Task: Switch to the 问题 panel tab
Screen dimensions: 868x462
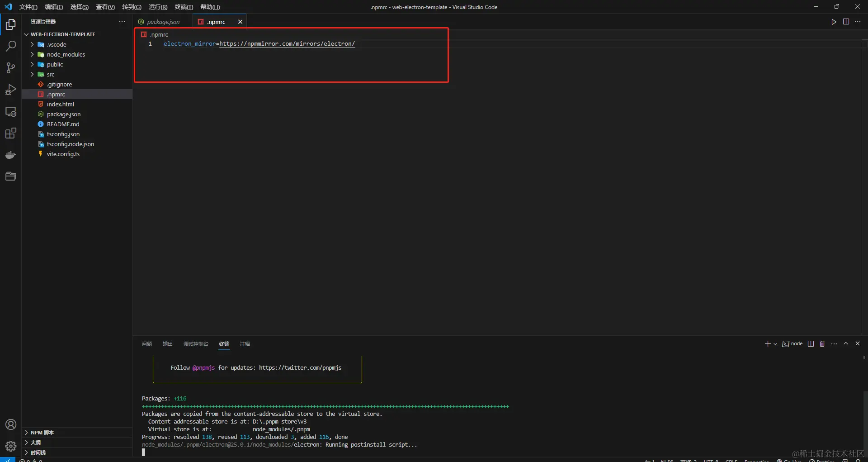Action: (x=147, y=344)
